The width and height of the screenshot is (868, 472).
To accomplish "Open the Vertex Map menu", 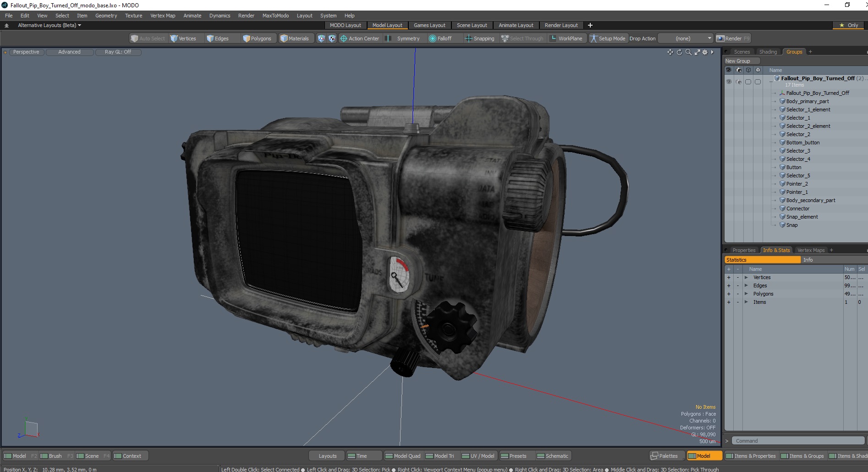I will [163, 16].
